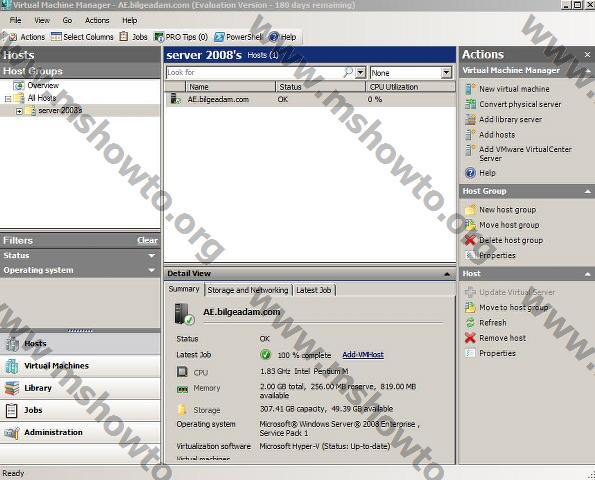Switch to Virtual Machines view

pyautogui.click(x=80, y=366)
